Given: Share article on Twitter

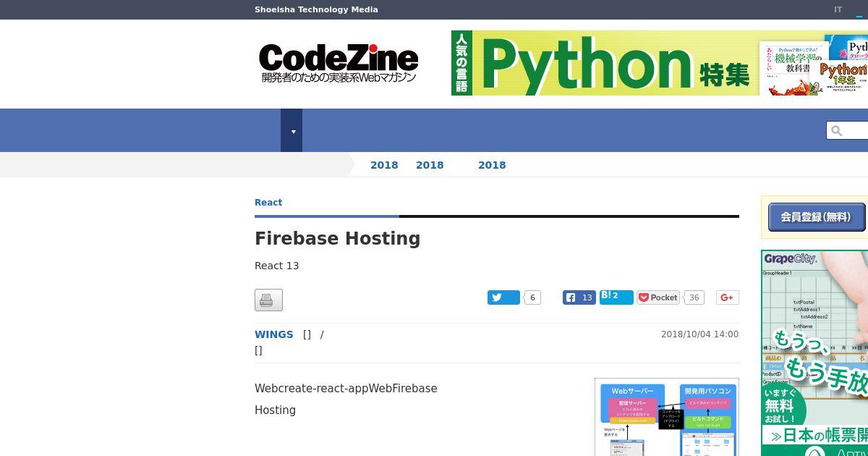Looking at the screenshot, I should point(503,297).
